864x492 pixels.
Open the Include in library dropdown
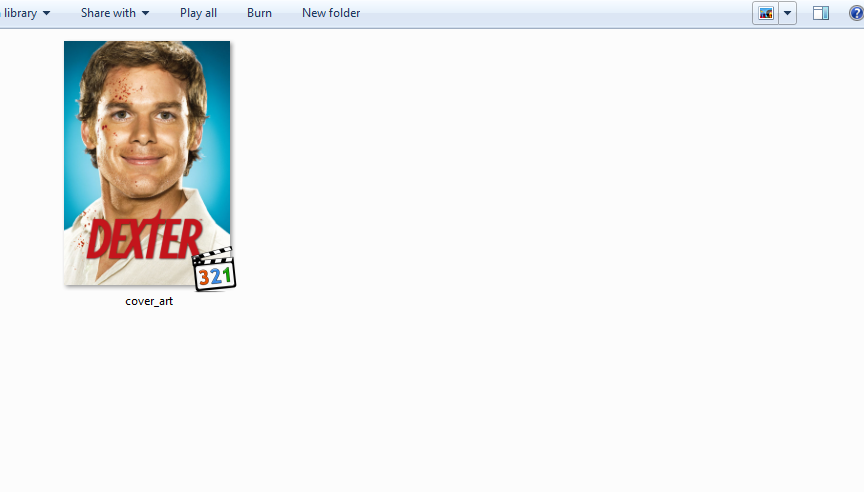tap(25, 13)
